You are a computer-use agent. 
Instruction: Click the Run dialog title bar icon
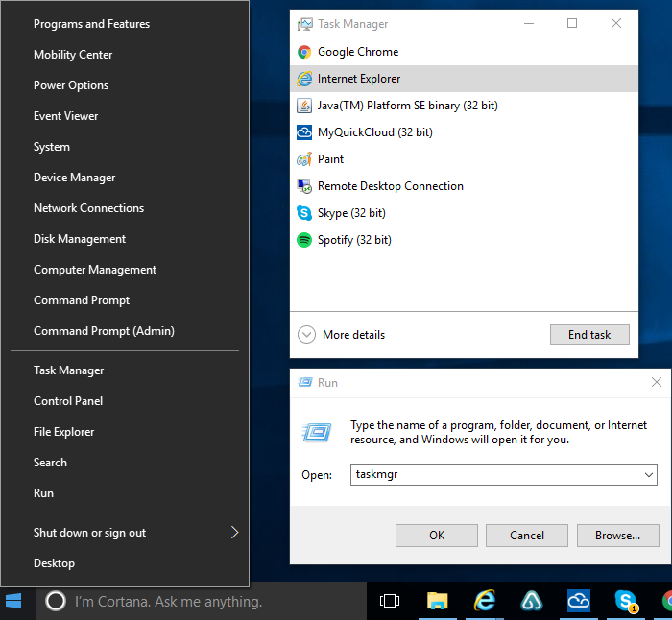point(305,382)
